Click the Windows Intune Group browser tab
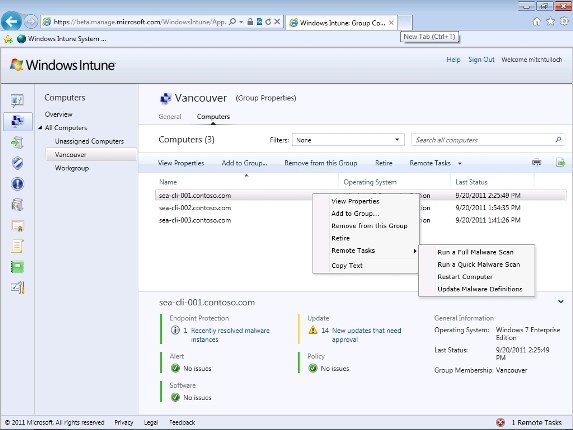573x430 pixels. [x=341, y=23]
